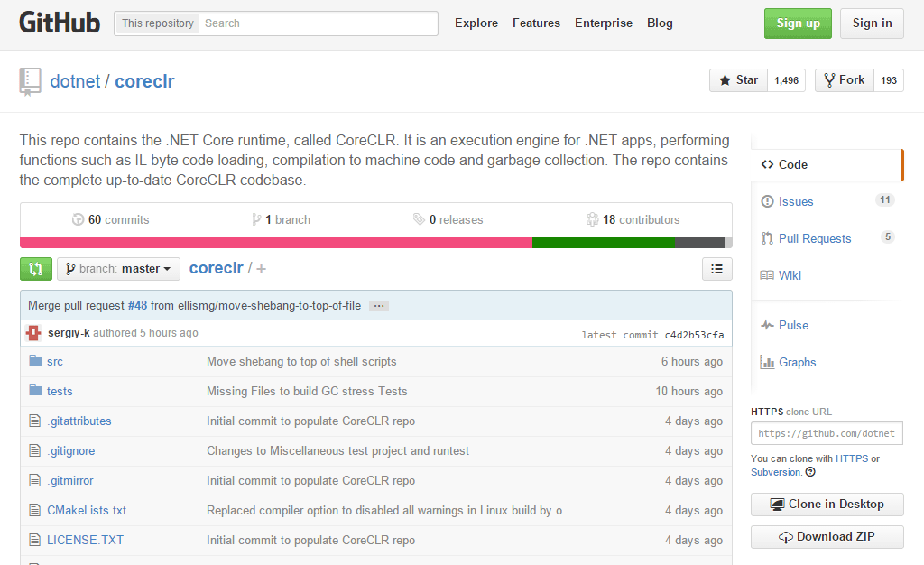This screenshot has height=565, width=924.
Task: Click the clone URL help question icon
Action: tap(810, 472)
